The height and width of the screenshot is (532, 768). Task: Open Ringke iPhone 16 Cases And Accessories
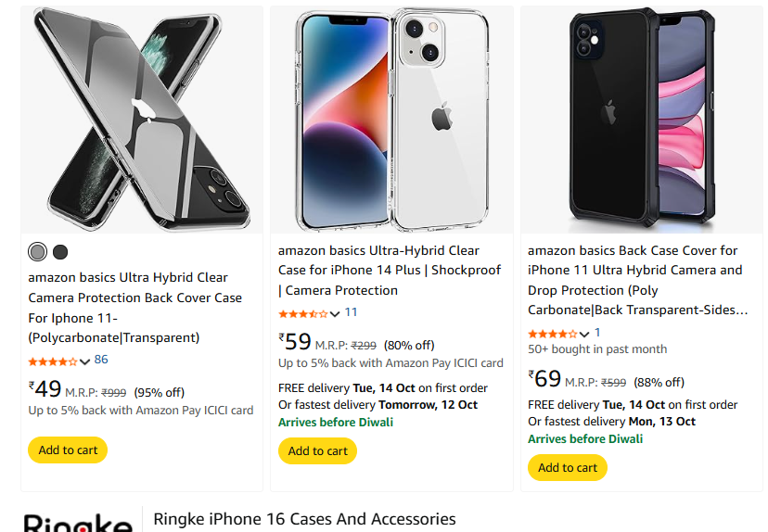pyautogui.click(x=304, y=519)
